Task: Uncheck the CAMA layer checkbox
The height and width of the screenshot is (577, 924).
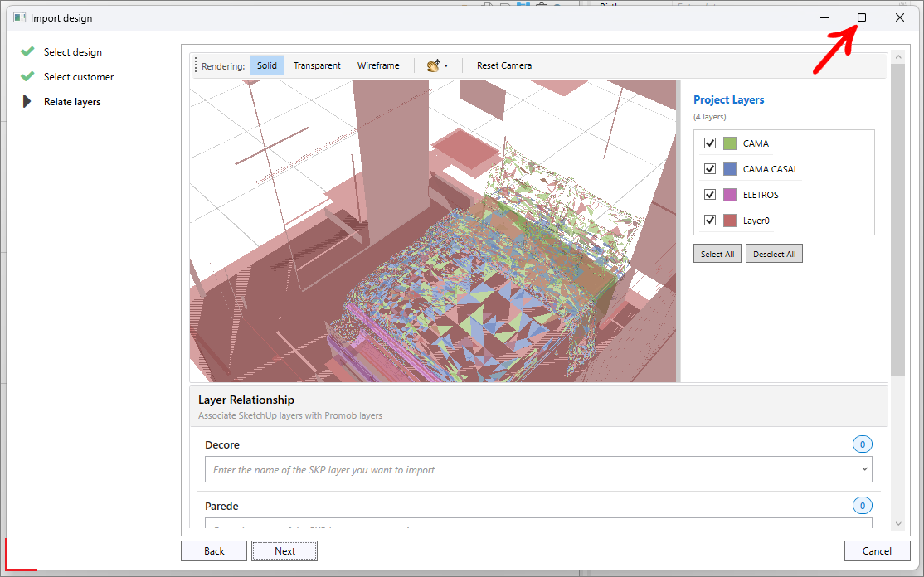Action: [x=710, y=143]
